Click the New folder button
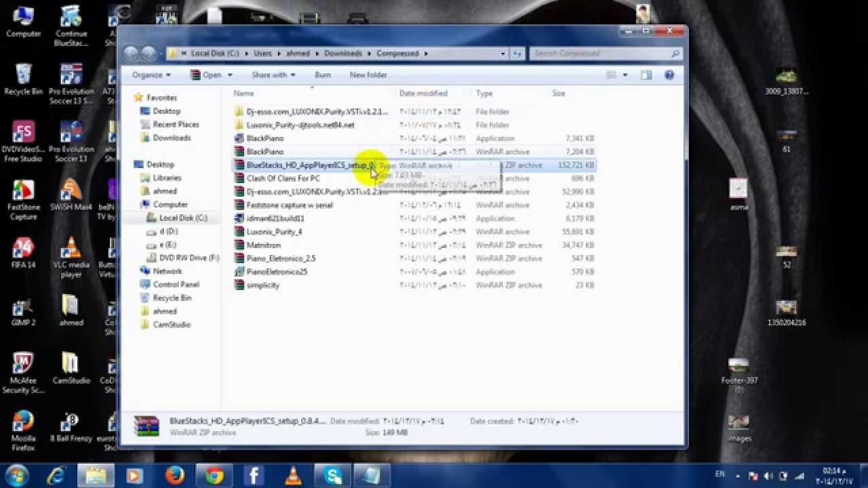Viewport: 868px width, 488px height. (368, 75)
